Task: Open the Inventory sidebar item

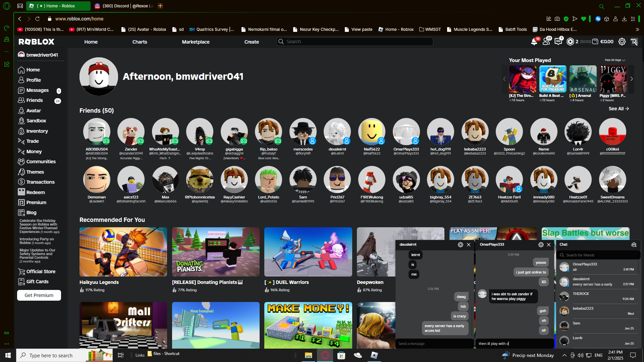Action: pyautogui.click(x=37, y=131)
